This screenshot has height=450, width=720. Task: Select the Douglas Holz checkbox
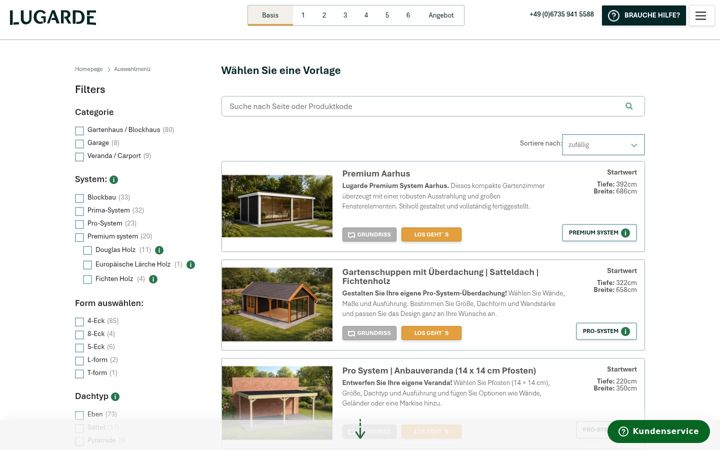[x=87, y=250]
